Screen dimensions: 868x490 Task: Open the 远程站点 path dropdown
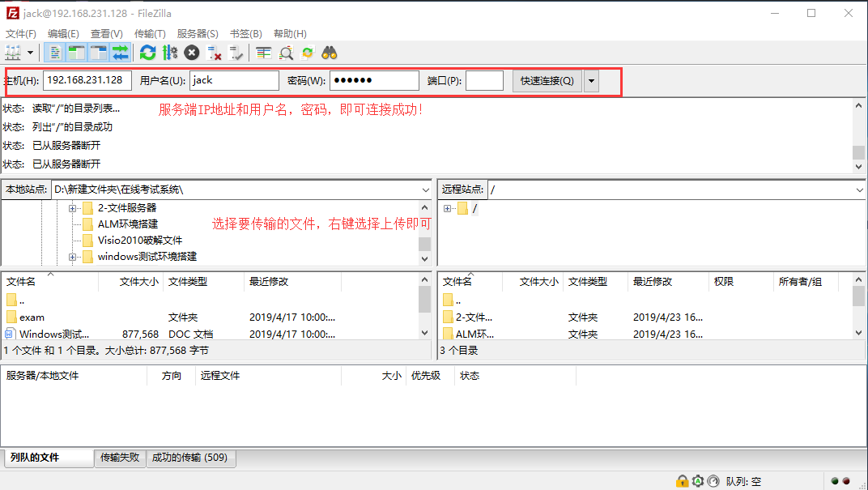[857, 190]
